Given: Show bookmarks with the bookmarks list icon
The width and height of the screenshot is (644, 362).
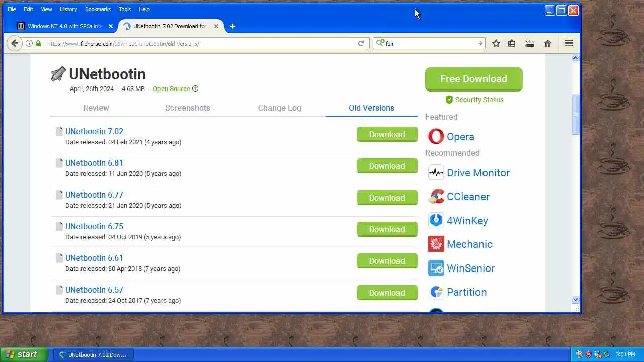Looking at the screenshot, I should click(512, 44).
